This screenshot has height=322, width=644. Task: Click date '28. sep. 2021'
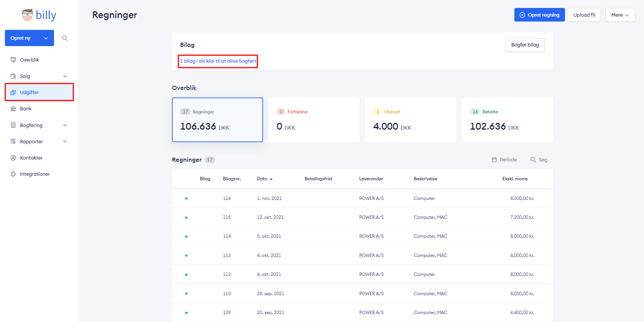tap(271, 294)
